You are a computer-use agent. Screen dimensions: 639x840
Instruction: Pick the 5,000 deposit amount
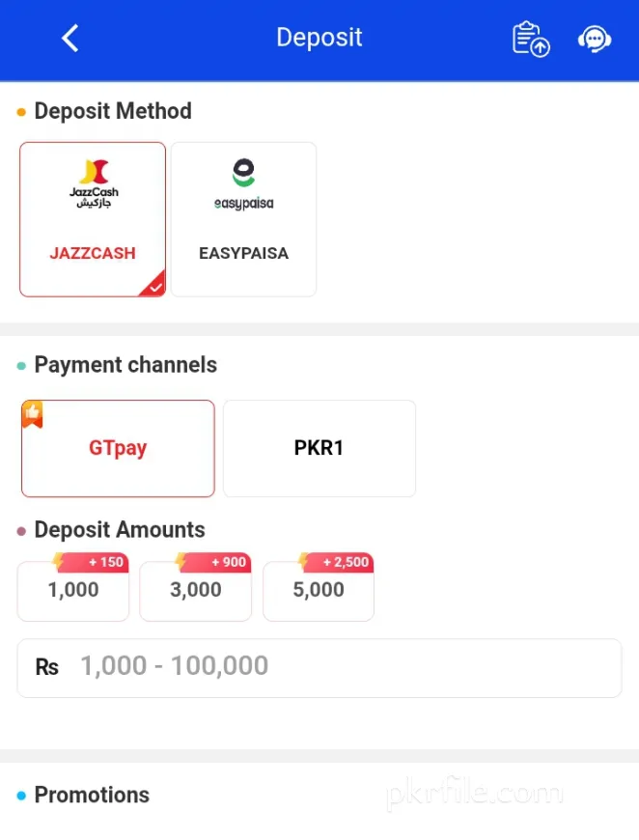[x=319, y=591]
